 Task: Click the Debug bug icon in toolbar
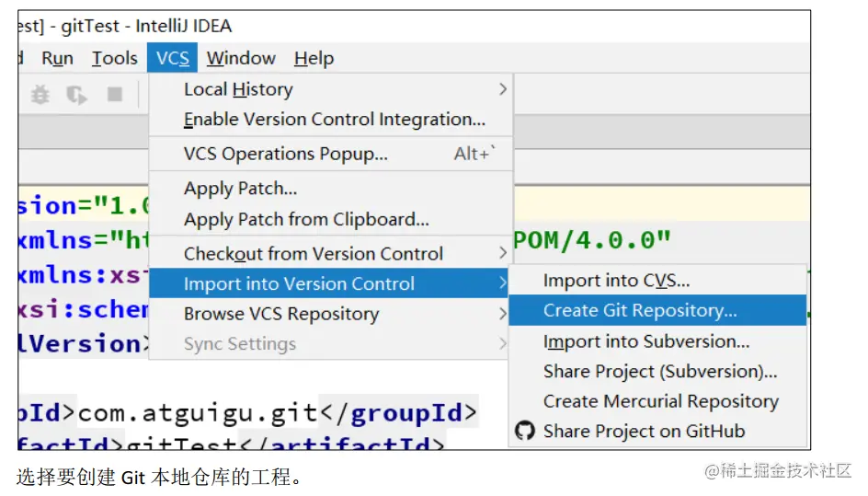(x=40, y=95)
